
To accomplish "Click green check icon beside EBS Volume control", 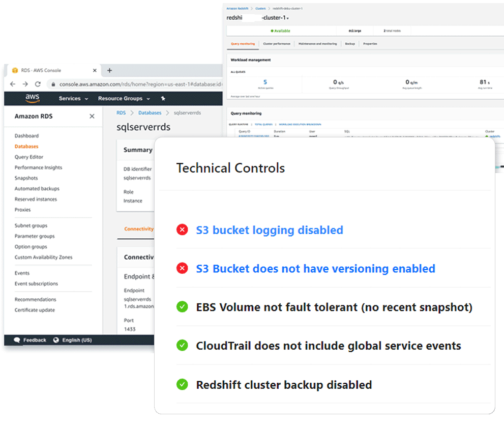I will coord(182,306).
